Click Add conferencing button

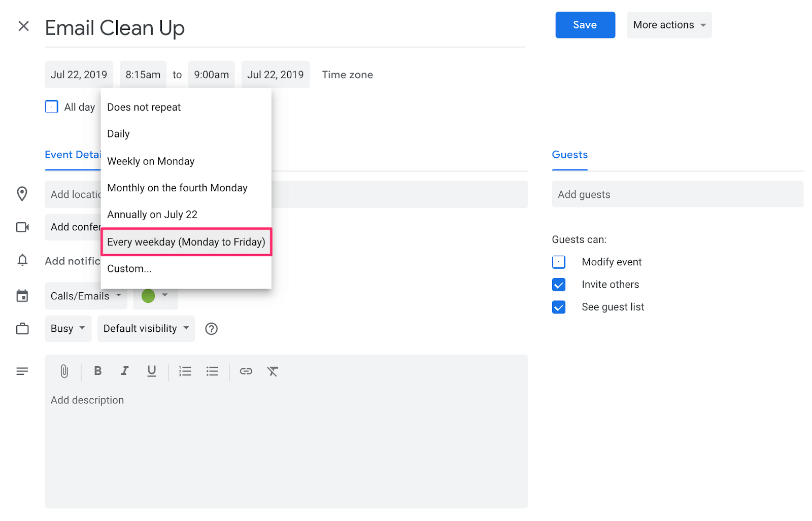click(73, 227)
